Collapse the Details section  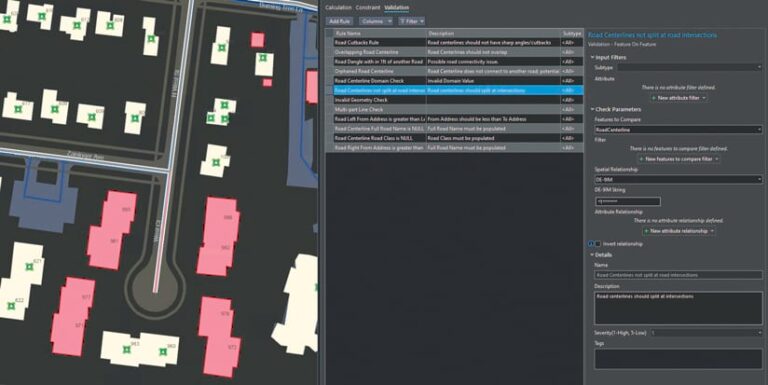click(x=592, y=255)
